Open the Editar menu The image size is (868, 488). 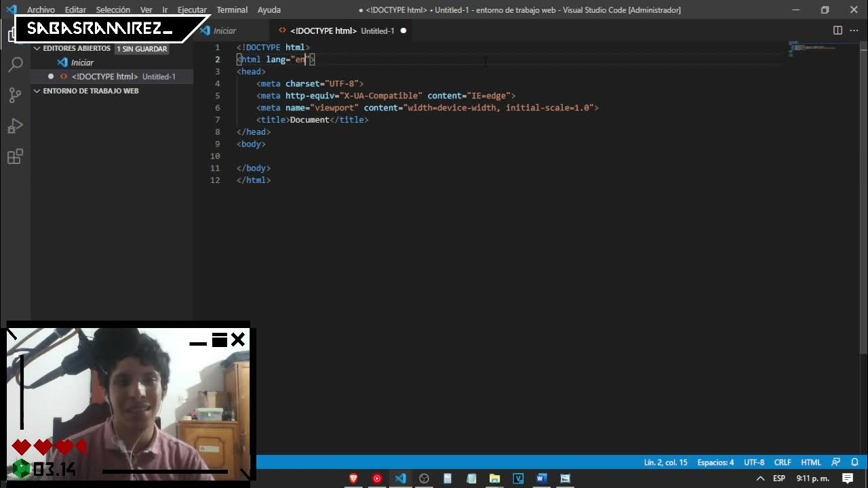pyautogui.click(x=75, y=10)
